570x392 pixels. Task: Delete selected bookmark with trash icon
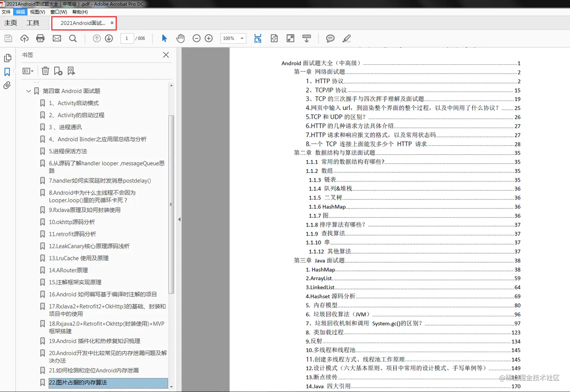coord(45,71)
